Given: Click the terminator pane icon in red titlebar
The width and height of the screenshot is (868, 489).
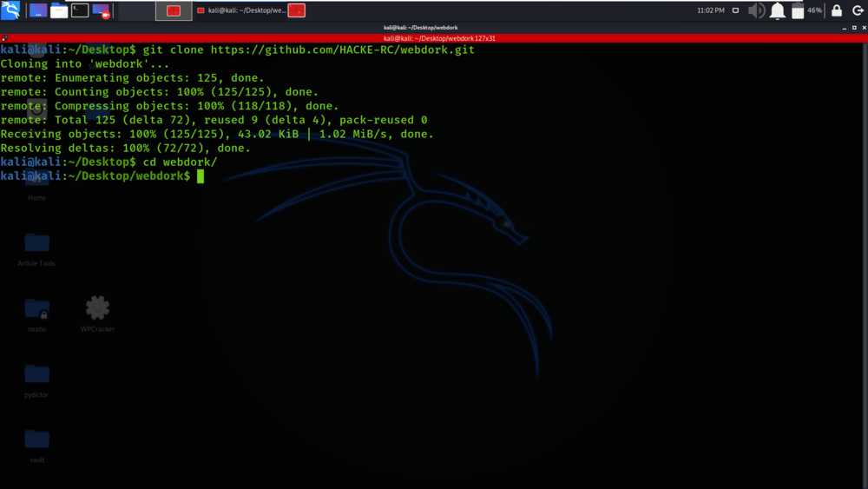Looking at the screenshot, I should click(4, 38).
